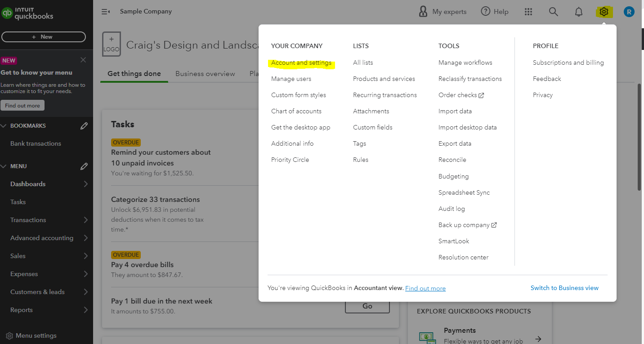Viewport: 644px width, 344px height.
Task: Collapse the navigation with the hamburger icon
Action: point(106,12)
